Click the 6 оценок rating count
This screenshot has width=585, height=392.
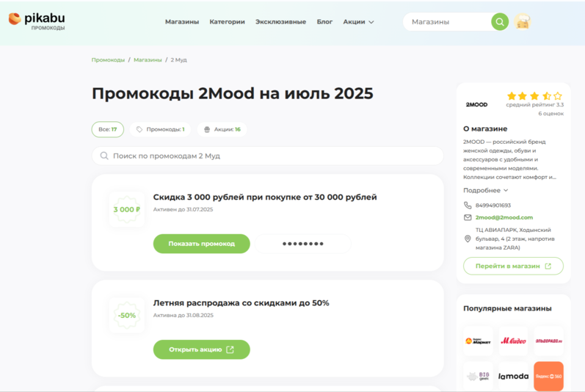click(x=551, y=113)
